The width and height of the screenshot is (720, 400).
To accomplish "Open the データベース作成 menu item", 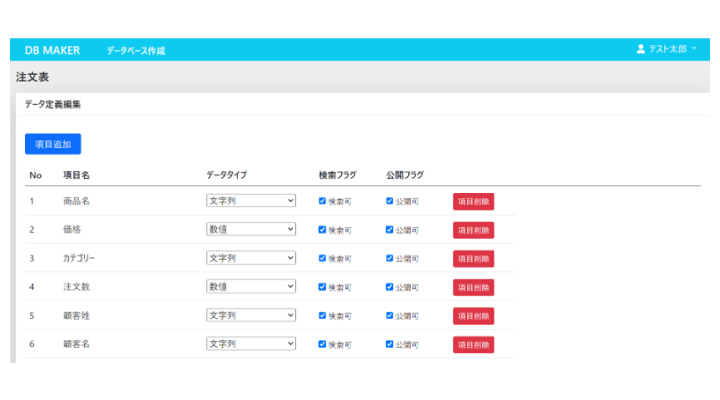I will tap(136, 50).
